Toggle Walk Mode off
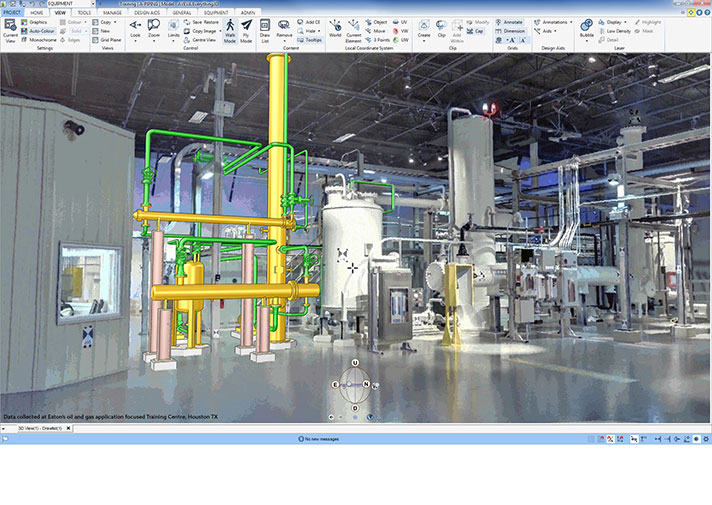 (229, 28)
